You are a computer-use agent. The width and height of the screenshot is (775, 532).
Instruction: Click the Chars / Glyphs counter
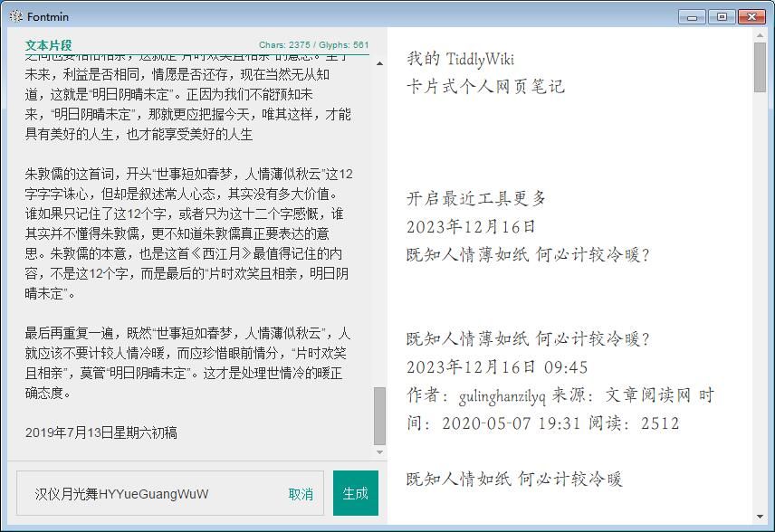313,44
